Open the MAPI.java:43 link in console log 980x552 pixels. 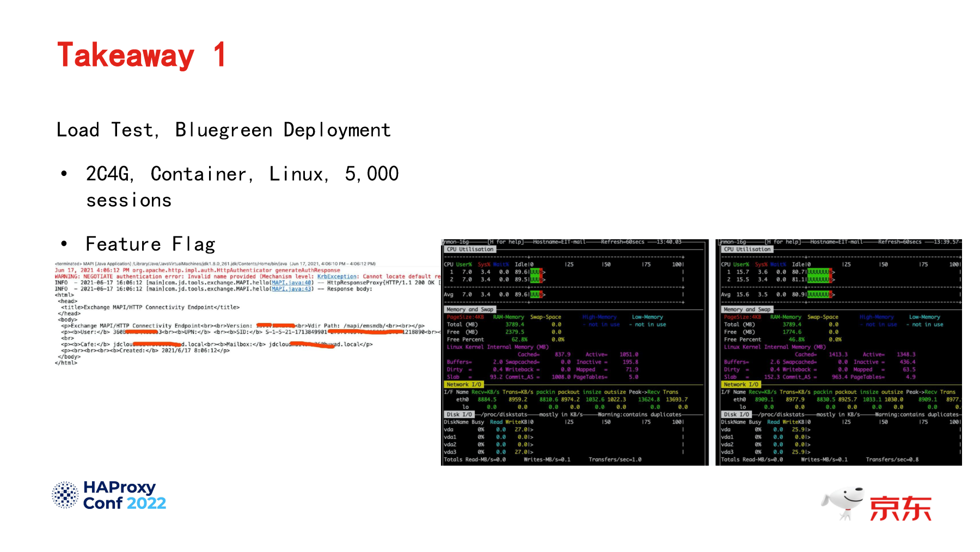(292, 289)
